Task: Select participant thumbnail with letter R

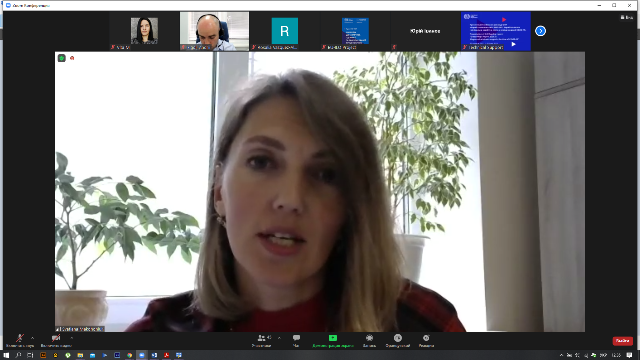Action: click(284, 31)
